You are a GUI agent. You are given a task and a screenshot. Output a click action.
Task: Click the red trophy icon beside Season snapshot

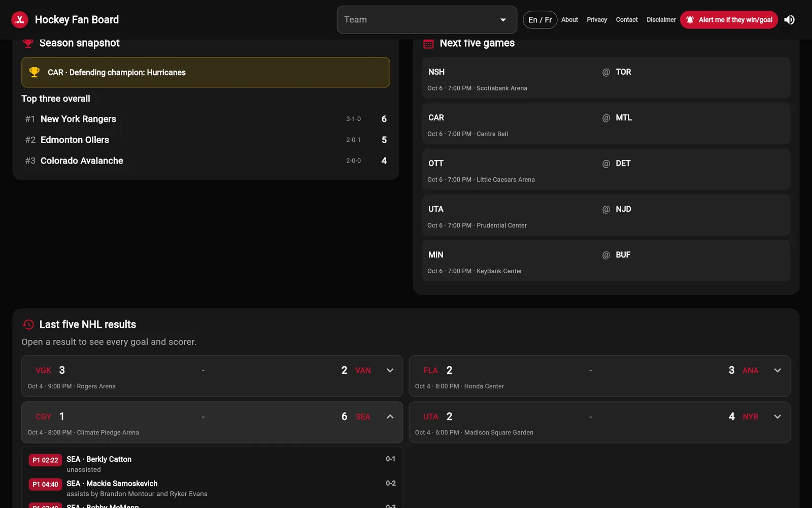[x=28, y=43]
